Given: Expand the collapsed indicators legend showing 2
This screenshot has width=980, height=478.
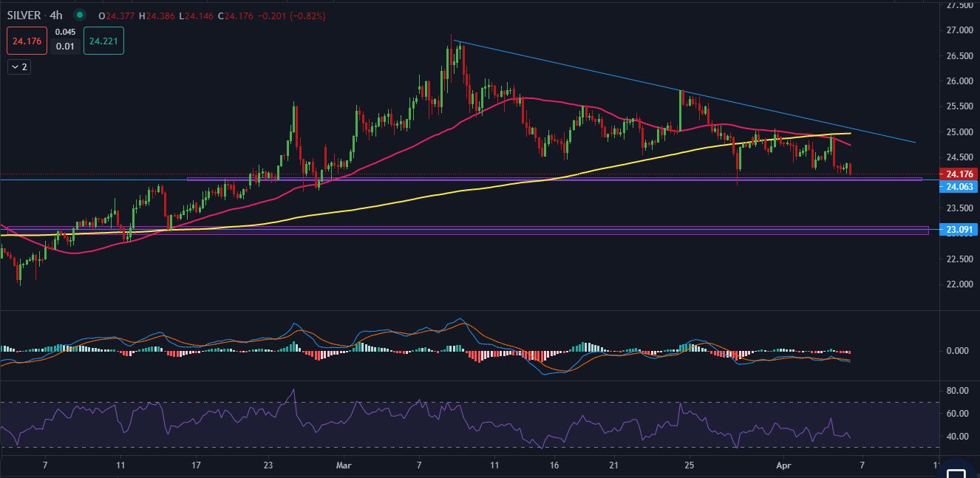Looking at the screenshot, I should tap(19, 67).
